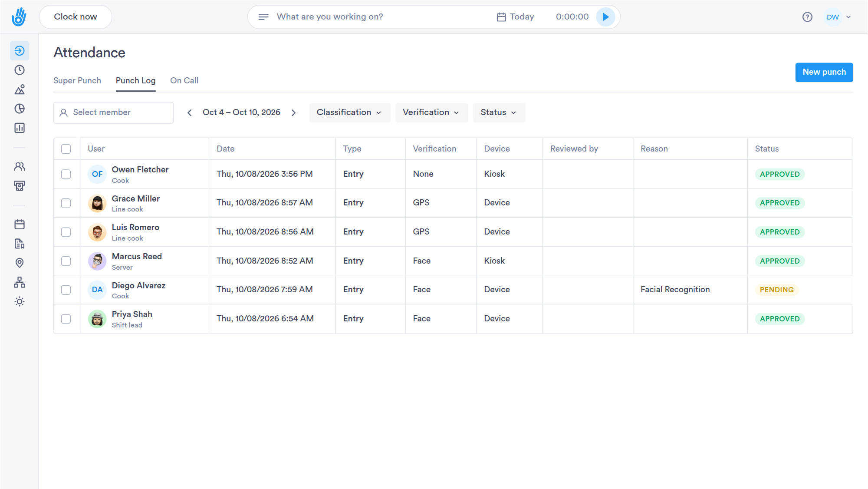868x489 pixels.
Task: Open the location pin sidebar icon
Action: pyautogui.click(x=20, y=263)
